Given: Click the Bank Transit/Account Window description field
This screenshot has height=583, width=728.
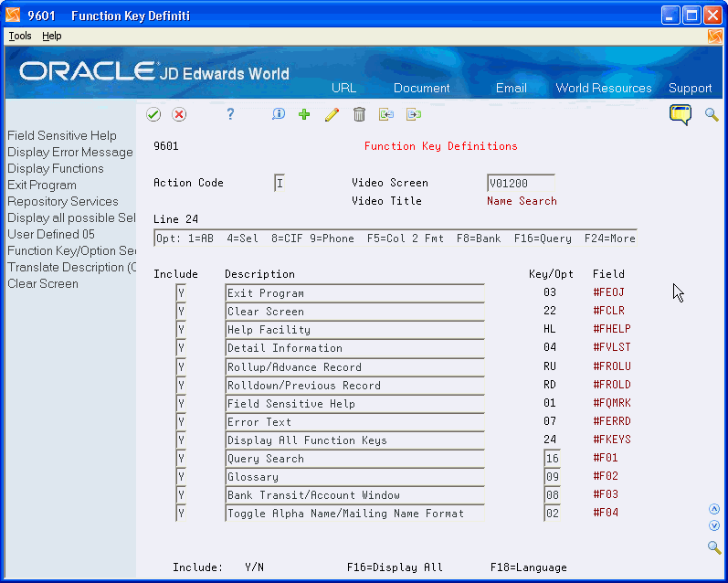Looking at the screenshot, I should coord(354,495).
